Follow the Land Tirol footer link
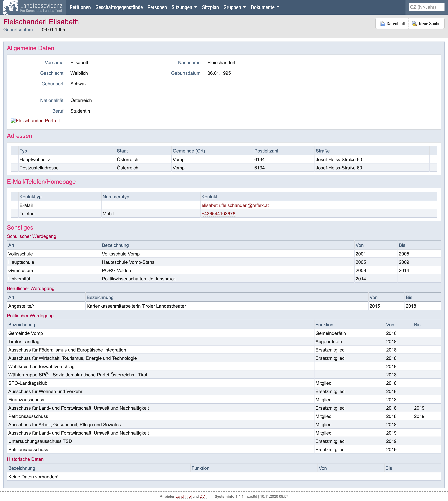448x501 pixels. point(183,496)
